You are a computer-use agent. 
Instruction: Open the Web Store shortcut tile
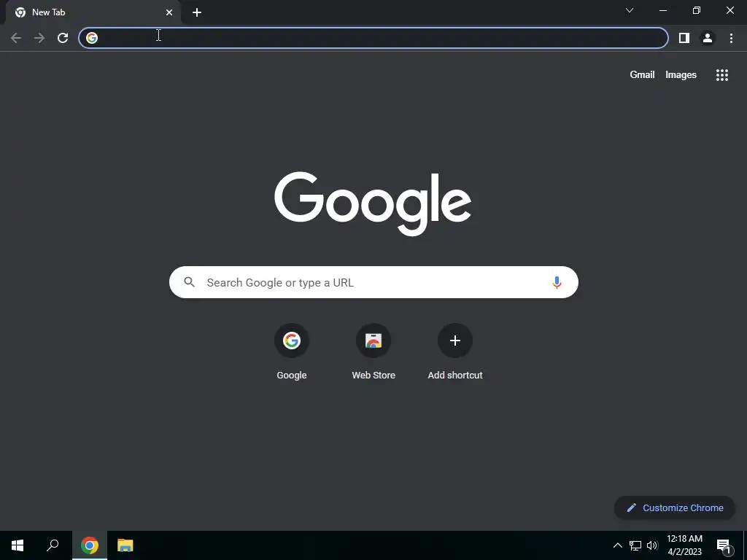[373, 352]
